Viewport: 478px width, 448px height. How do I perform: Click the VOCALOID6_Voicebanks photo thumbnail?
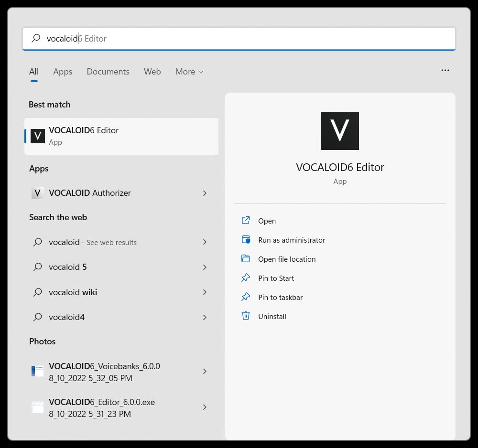click(37, 371)
